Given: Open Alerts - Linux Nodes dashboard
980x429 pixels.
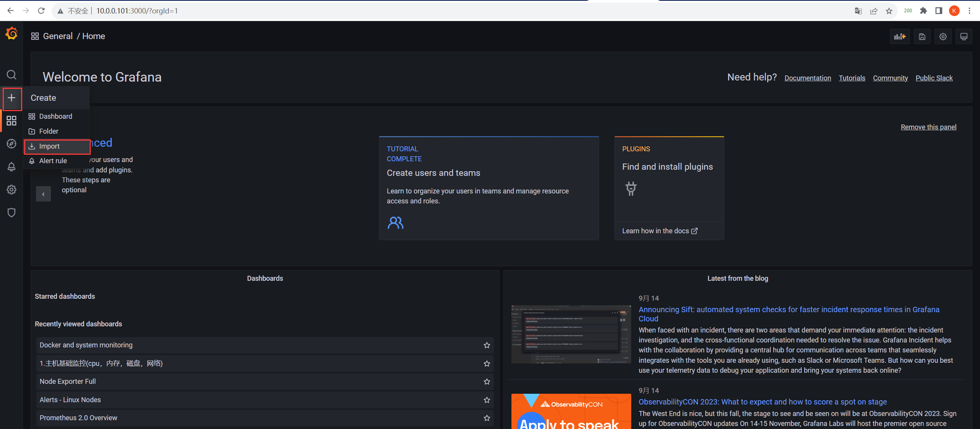Looking at the screenshot, I should [265, 400].
